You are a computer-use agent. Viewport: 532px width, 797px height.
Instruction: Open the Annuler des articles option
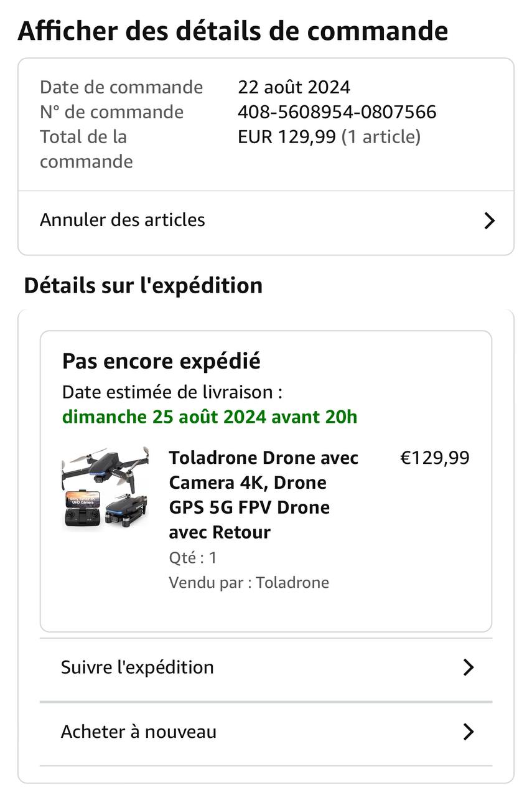click(266, 220)
